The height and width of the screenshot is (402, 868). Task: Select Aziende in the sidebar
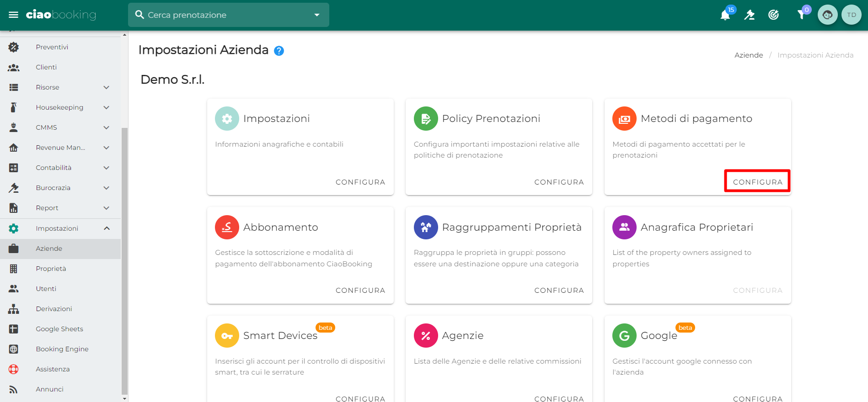tap(60, 249)
